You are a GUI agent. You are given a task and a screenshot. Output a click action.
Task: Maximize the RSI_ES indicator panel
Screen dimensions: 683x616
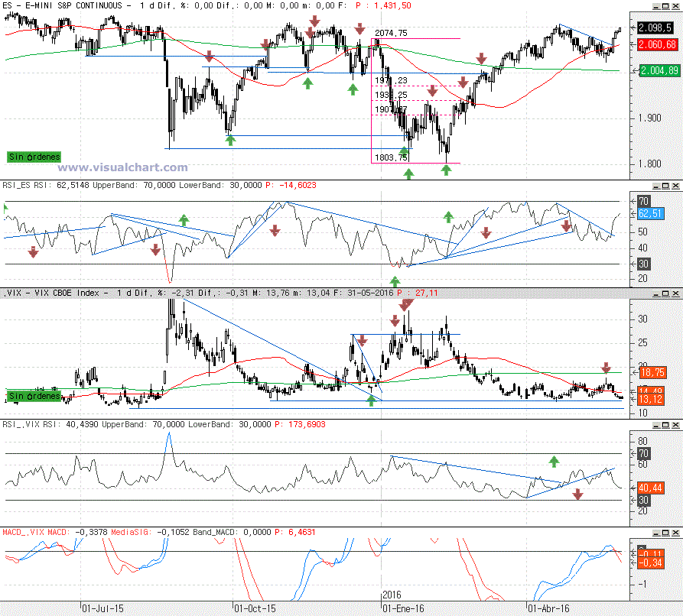click(665, 186)
